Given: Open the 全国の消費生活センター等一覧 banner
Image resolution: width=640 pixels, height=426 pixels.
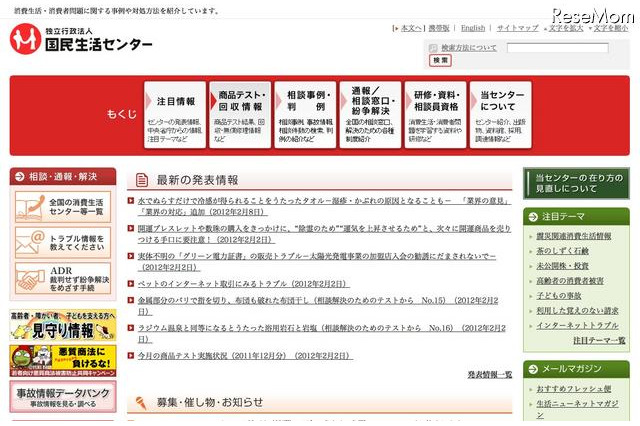Looking at the screenshot, I should tap(63, 207).
